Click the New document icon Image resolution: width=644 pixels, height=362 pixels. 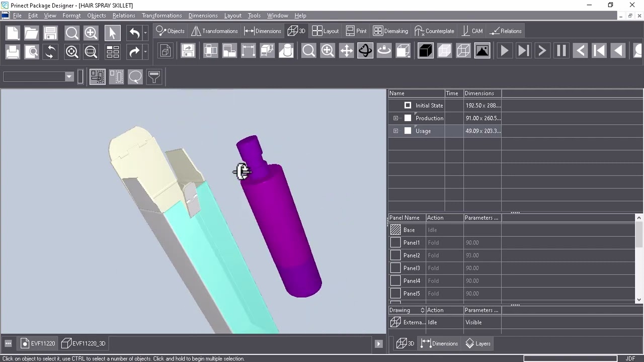click(13, 33)
